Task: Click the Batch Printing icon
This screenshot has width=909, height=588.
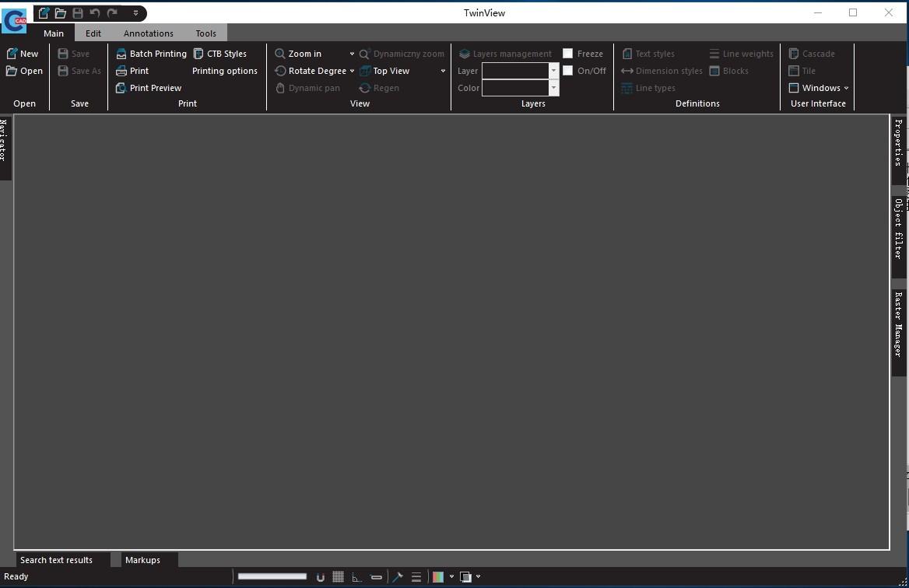Action: (121, 54)
